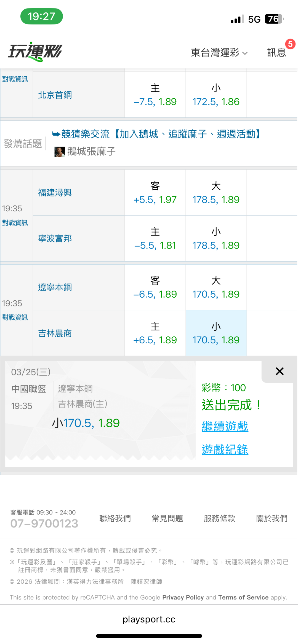The width and height of the screenshot is (298, 644).
Task: Open 關於我們 in the footer
Action: [272, 518]
